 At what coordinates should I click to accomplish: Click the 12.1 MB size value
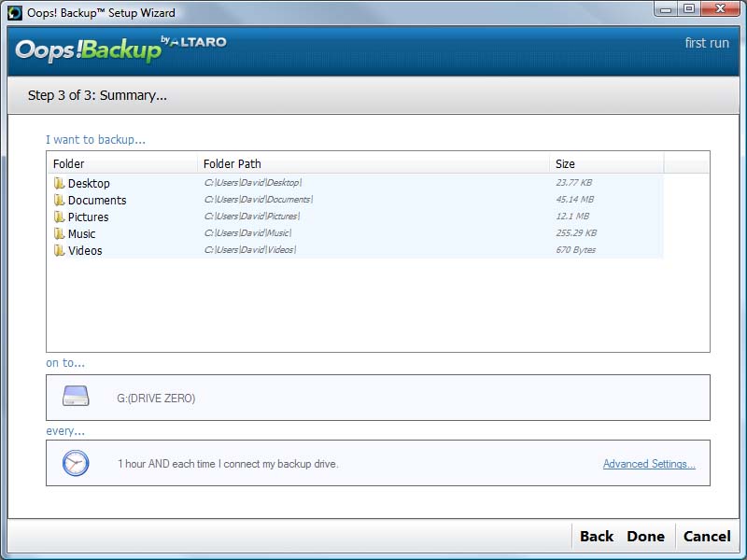(572, 217)
